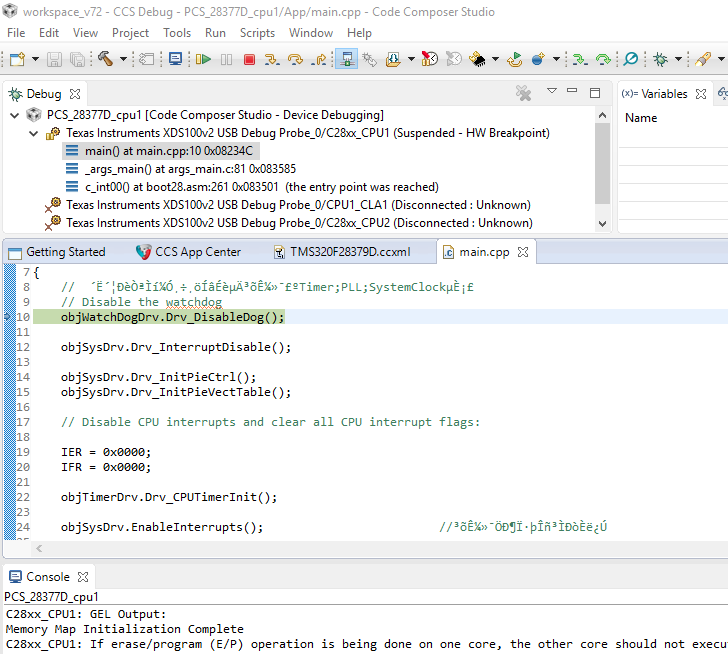This screenshot has height=654, width=728.
Task: Click the gears real-time mode icon
Action: 370,59
